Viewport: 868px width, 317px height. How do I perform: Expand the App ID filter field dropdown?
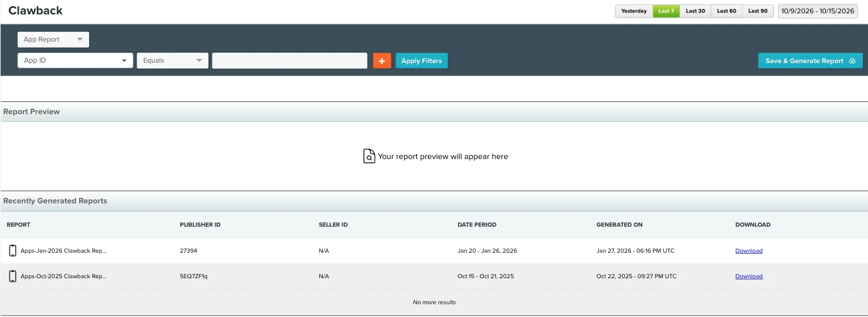[75, 60]
